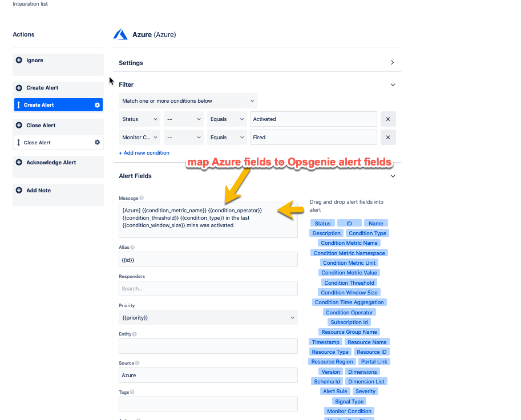Click the reorder handle on the highlighted Create Alert rule
This screenshot has height=420, width=521.
pyautogui.click(x=19, y=105)
